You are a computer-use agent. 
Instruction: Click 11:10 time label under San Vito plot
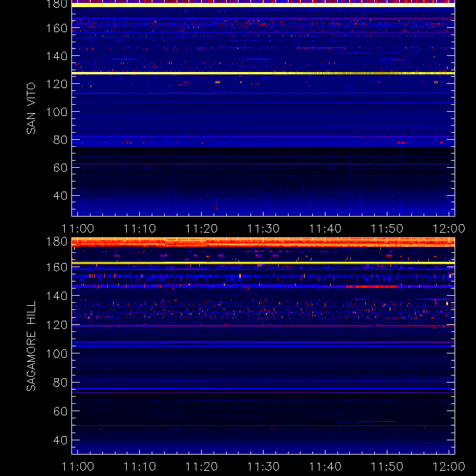pyautogui.click(x=140, y=228)
